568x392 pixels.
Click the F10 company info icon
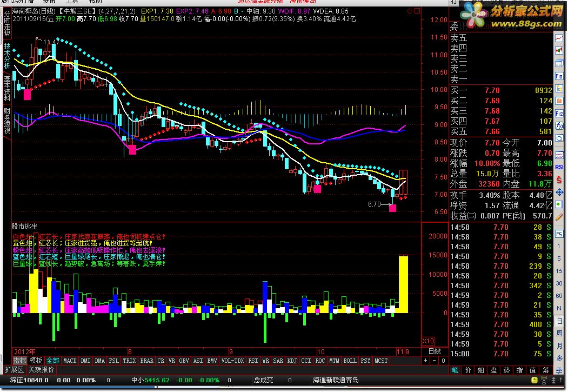(x=559, y=76)
